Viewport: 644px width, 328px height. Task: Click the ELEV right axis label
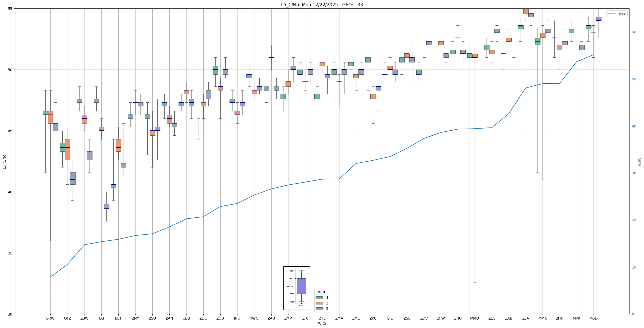pos(640,162)
